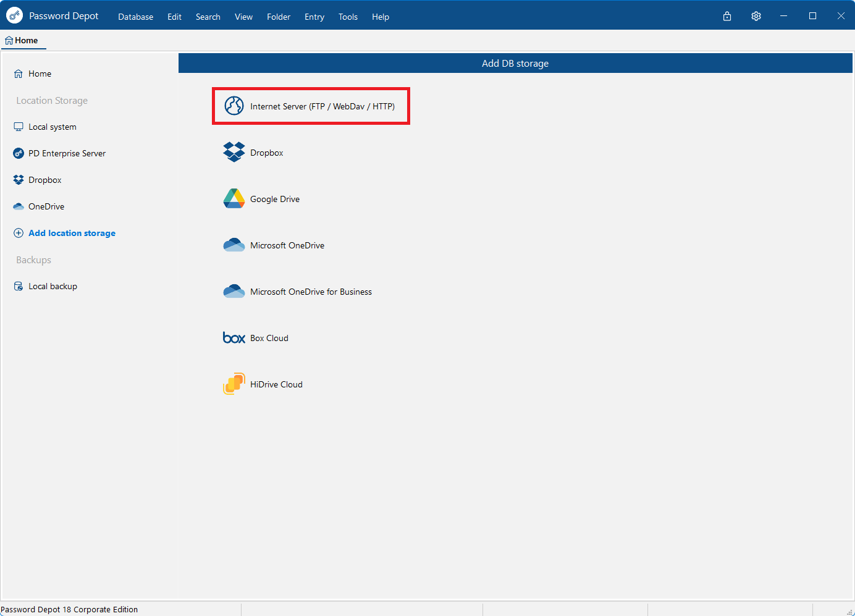Click the Google Drive triangle icon
855x616 pixels.
tap(234, 198)
